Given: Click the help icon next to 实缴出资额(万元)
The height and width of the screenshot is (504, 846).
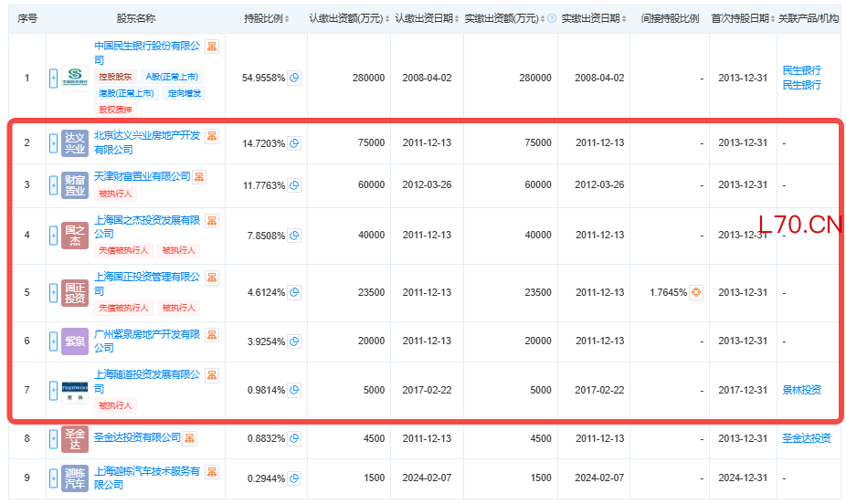Looking at the screenshot, I should coord(552,19).
